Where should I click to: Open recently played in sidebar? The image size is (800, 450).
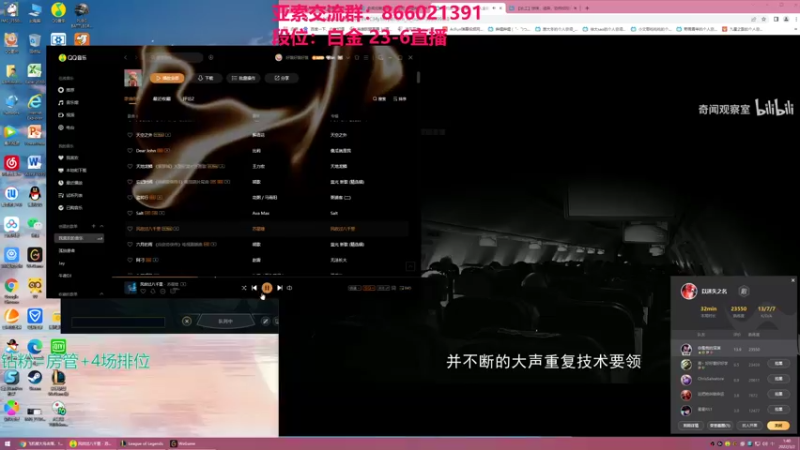(70, 183)
